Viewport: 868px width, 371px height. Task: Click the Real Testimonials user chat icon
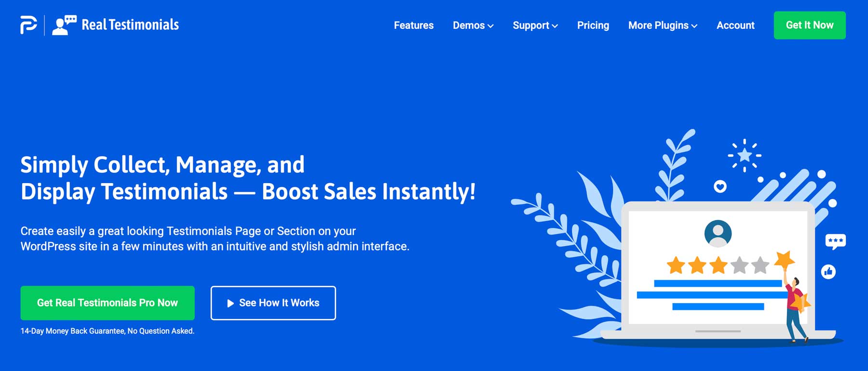click(x=64, y=25)
